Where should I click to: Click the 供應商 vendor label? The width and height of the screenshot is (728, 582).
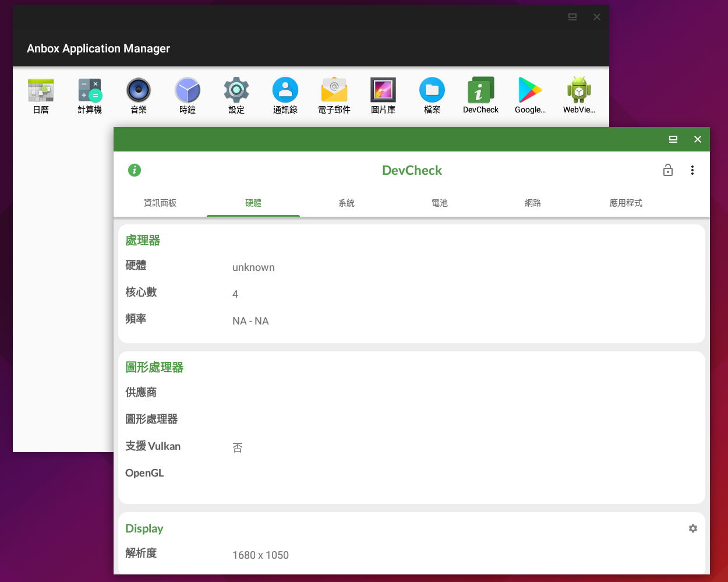141,392
